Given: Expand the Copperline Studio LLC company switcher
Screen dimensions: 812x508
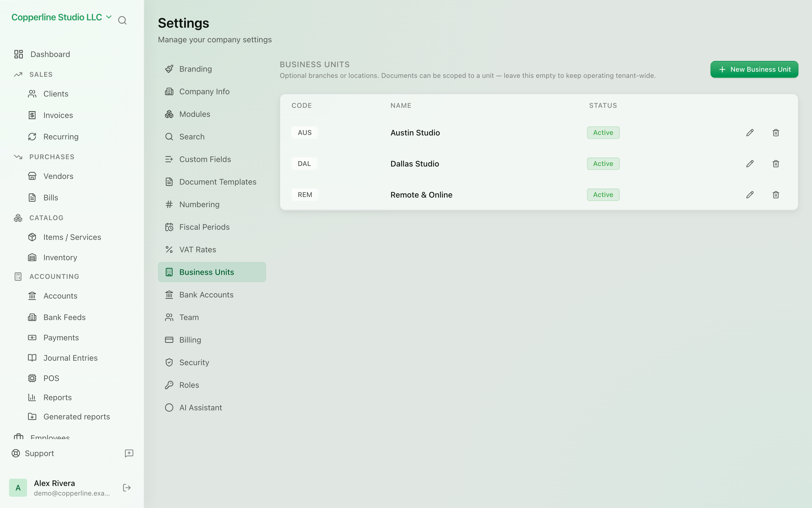Looking at the screenshot, I should click(x=61, y=17).
